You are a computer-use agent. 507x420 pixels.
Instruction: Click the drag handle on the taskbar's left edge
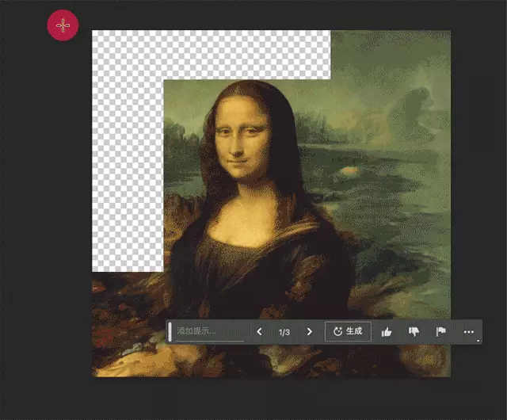(x=170, y=332)
